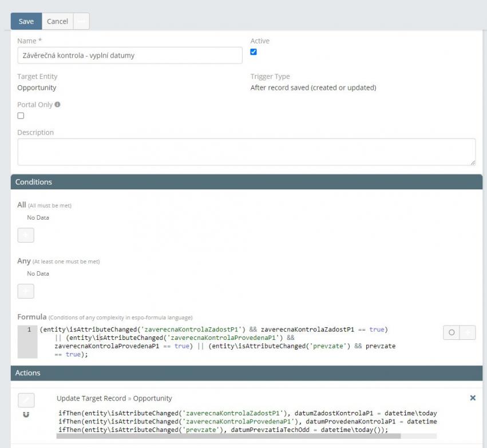Click the circle button beside the Formula editor
The image size is (487, 448).
click(x=452, y=332)
